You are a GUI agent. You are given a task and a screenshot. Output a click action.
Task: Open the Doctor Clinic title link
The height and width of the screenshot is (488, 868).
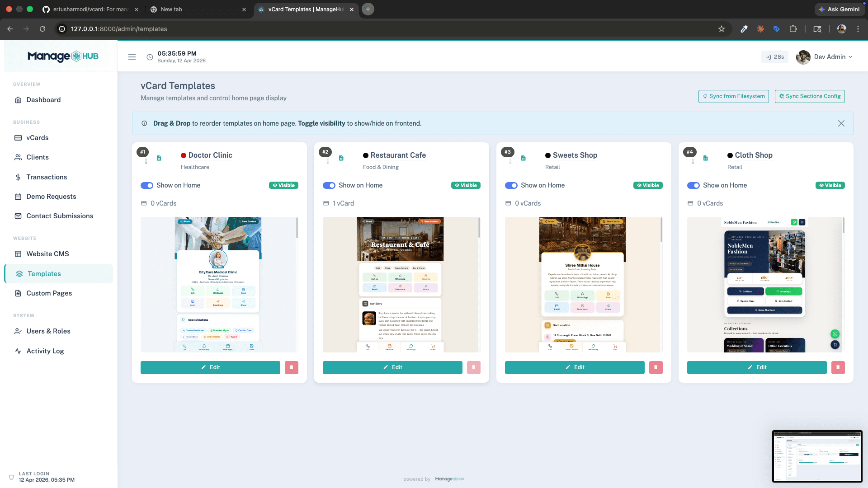pyautogui.click(x=210, y=155)
